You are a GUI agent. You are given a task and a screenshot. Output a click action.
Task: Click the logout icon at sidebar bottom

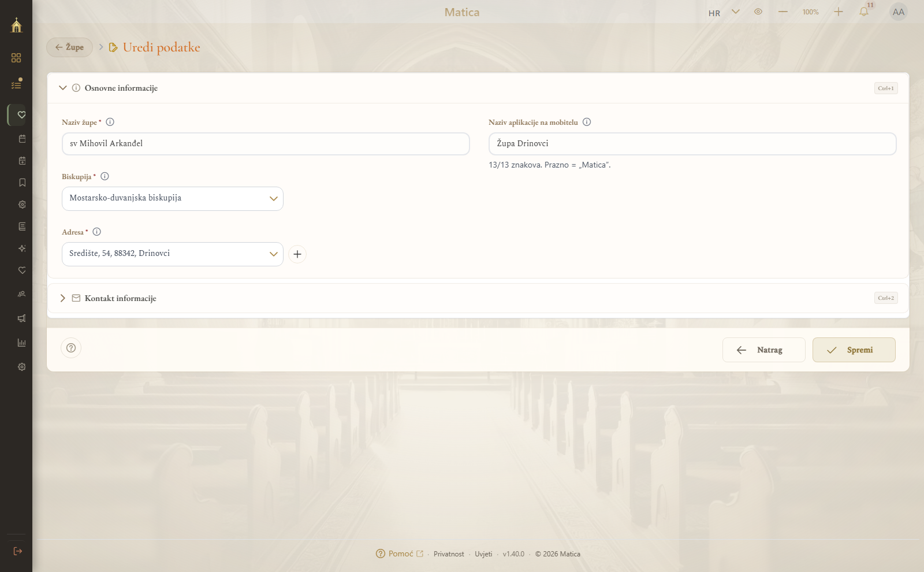pos(18,551)
